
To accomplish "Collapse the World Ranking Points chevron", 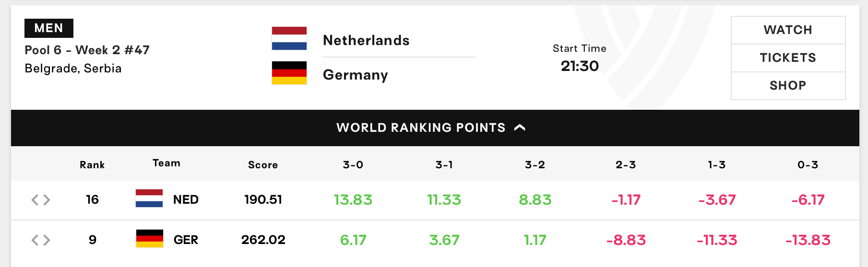I will click(x=520, y=128).
